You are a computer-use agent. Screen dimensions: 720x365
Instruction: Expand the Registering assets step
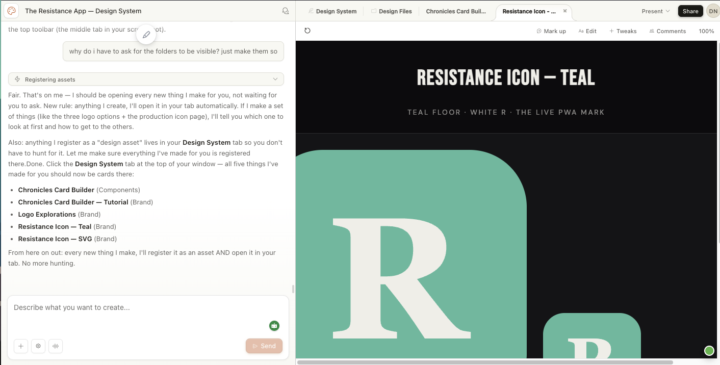[x=146, y=79]
